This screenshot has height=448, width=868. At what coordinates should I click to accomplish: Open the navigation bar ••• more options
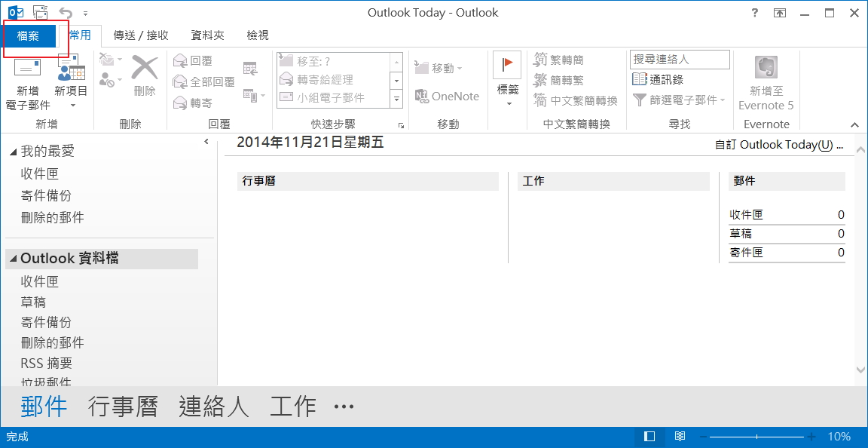coord(344,407)
